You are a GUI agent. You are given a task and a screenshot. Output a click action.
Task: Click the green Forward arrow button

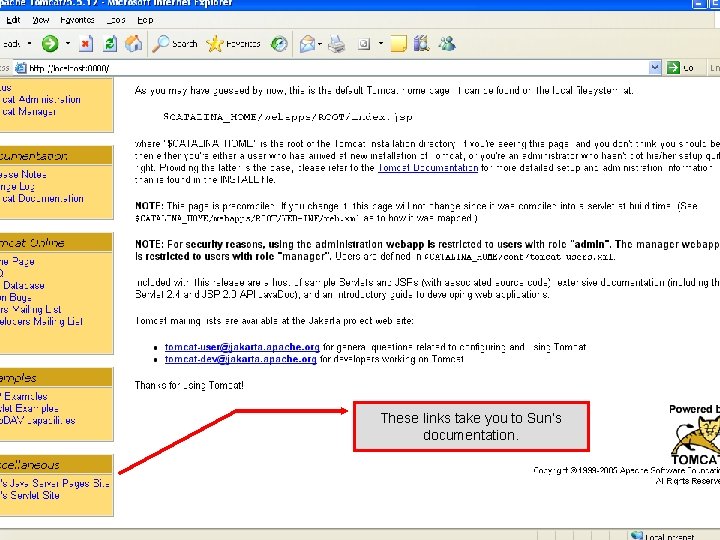pos(50,44)
